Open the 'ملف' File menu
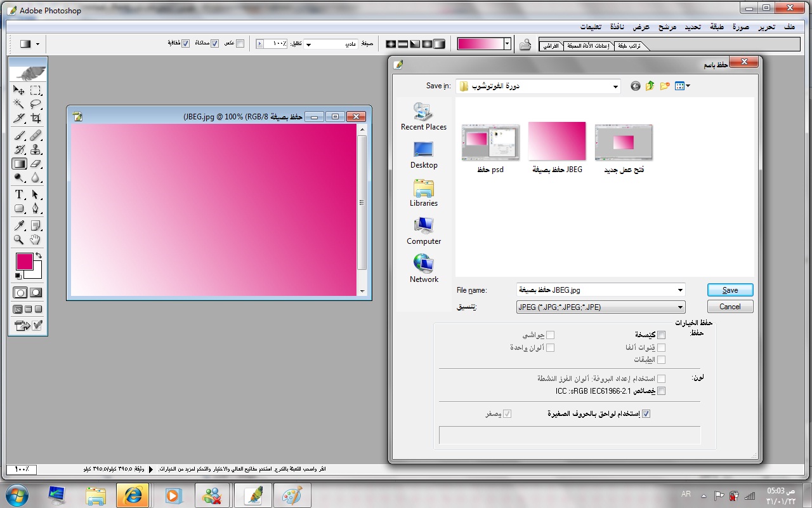This screenshot has width=812, height=508. [x=789, y=27]
